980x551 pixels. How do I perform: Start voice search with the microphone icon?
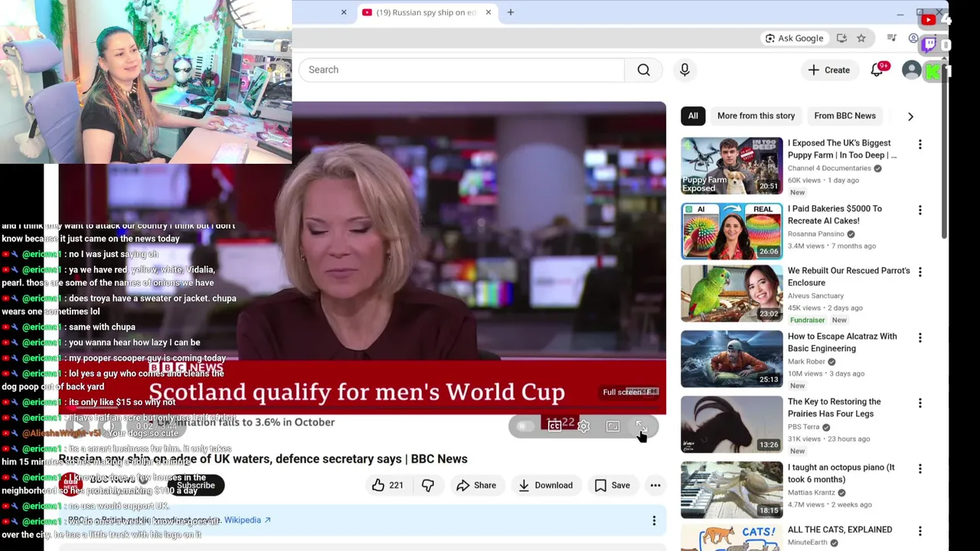coord(684,70)
